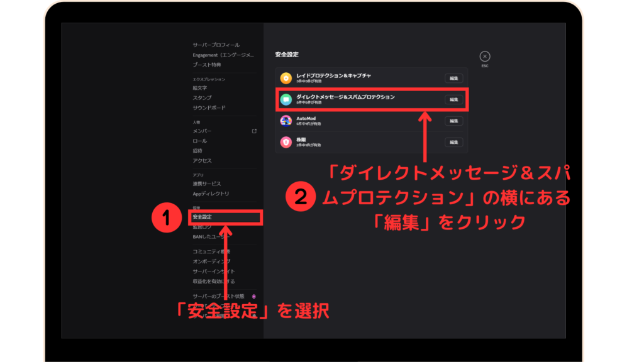Open スタンプ settings page

tap(202, 97)
